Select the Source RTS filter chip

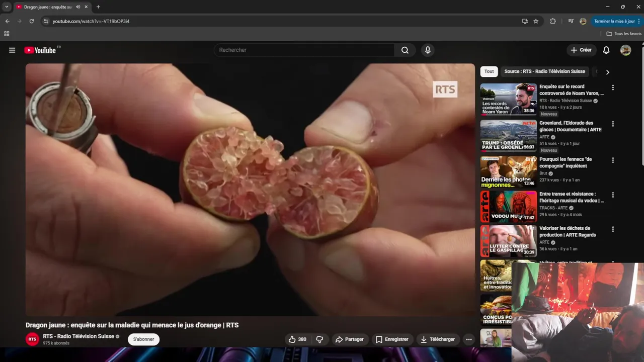[x=545, y=71]
